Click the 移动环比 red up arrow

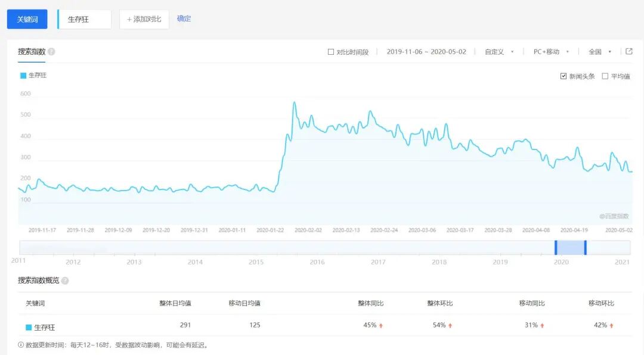click(611, 325)
